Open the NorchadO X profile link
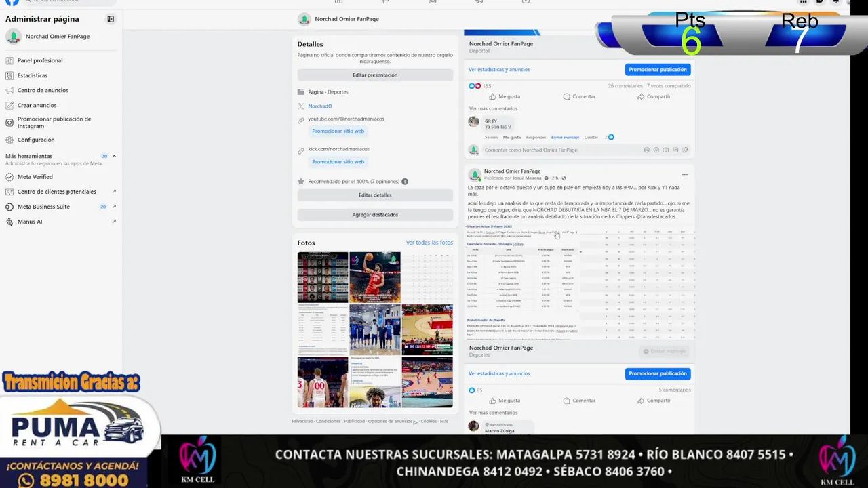The height and width of the screenshot is (488, 868). 320,106
